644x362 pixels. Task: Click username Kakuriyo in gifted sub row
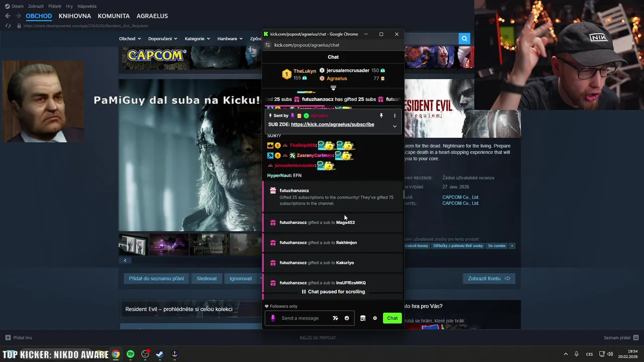(345, 262)
